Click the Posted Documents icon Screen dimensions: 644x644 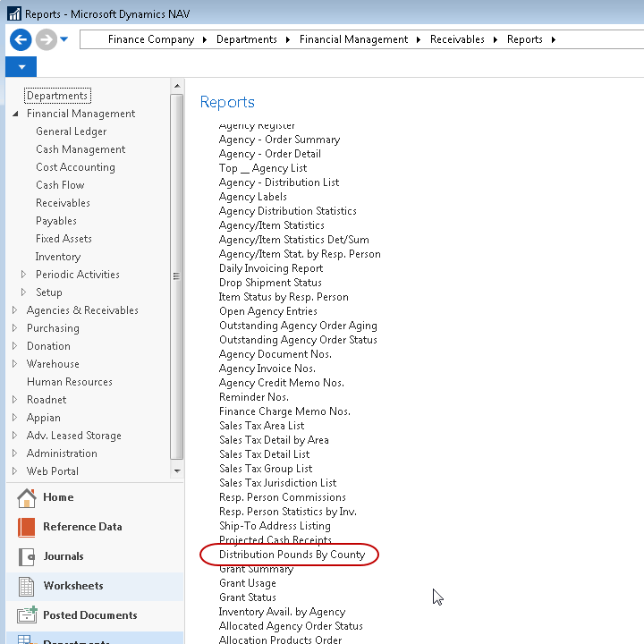27,615
